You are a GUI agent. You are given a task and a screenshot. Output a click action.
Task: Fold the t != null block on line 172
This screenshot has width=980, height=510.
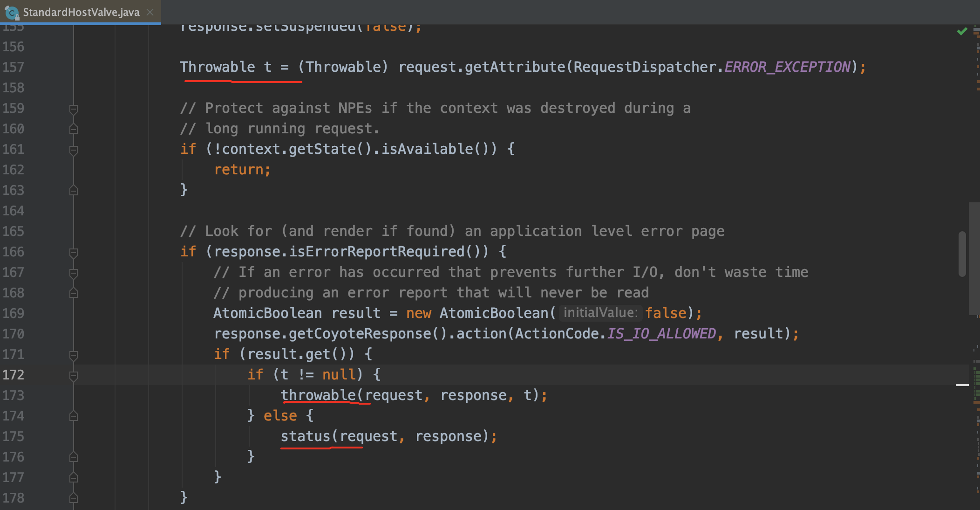[x=73, y=376]
